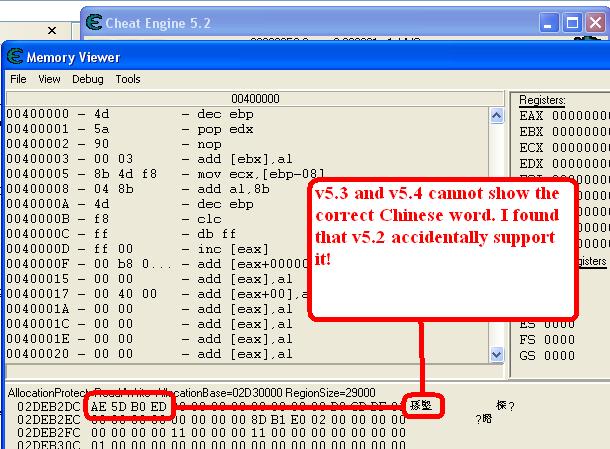This screenshot has height=449, width=610.
Task: Close the Cheat Engine 5.2 window
Action: point(596,23)
